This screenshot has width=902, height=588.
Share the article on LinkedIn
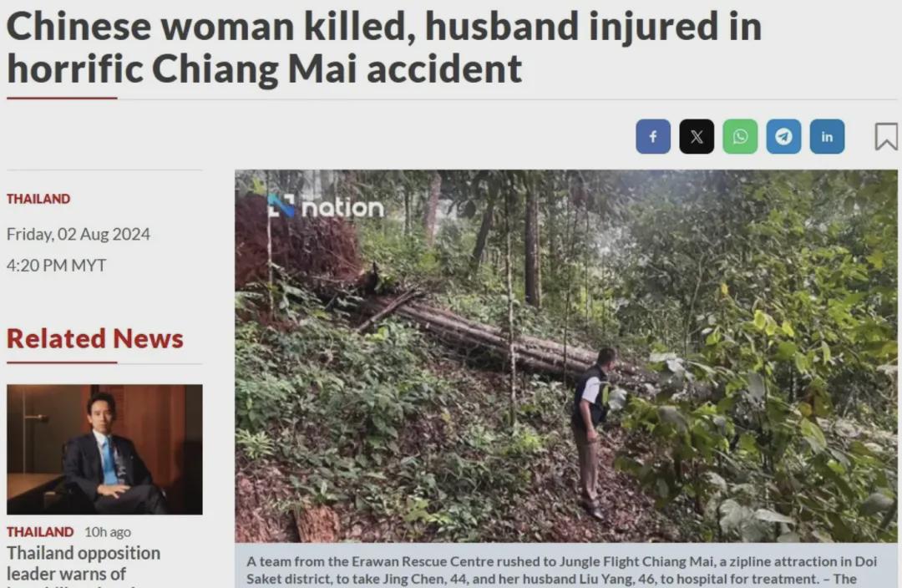[827, 136]
